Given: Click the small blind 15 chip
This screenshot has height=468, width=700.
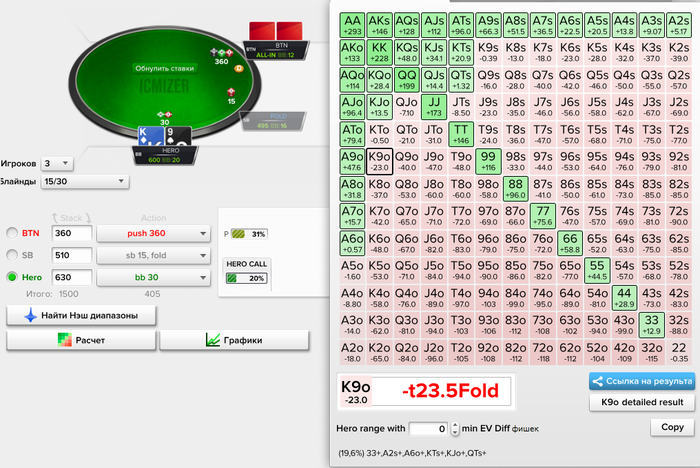Looking at the screenshot, I should click(x=231, y=92).
